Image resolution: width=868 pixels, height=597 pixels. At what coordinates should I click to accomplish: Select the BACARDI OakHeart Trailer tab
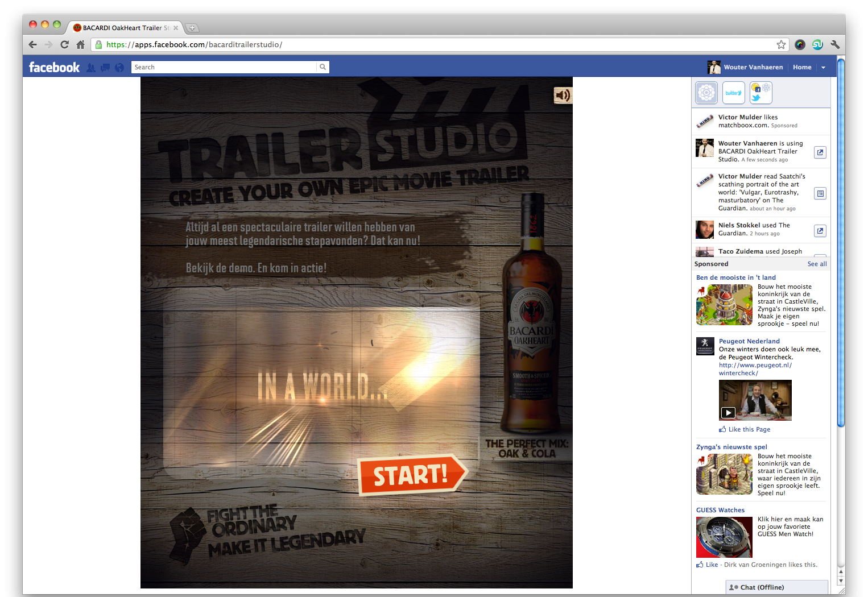pyautogui.click(x=125, y=27)
